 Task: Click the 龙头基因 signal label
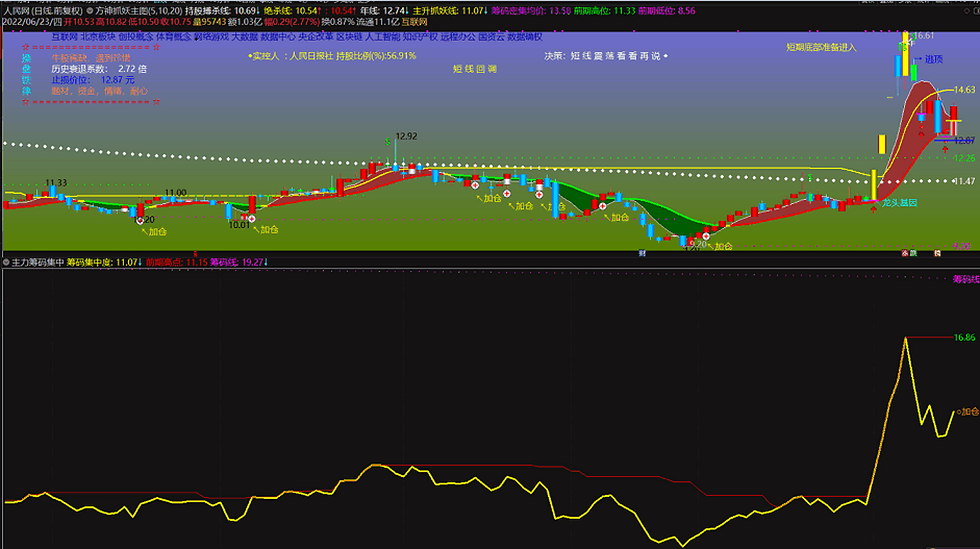coord(899,202)
